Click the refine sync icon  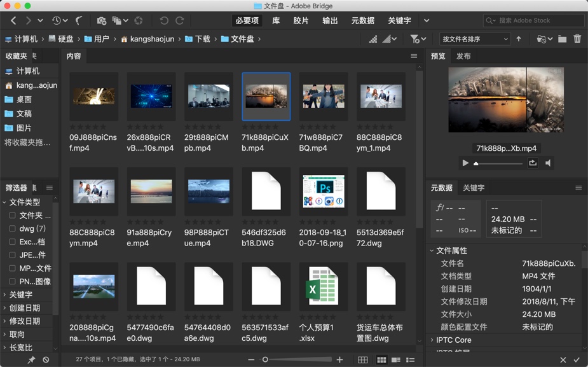(139, 20)
